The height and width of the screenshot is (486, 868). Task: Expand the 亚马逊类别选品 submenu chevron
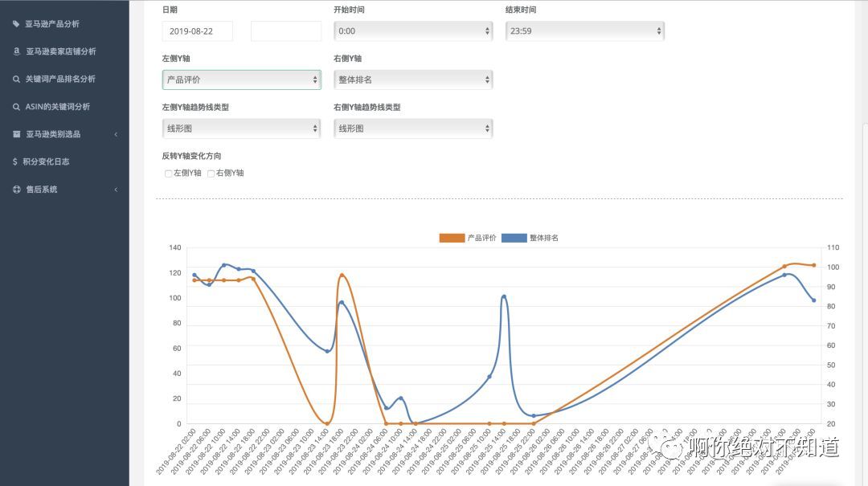tap(116, 134)
